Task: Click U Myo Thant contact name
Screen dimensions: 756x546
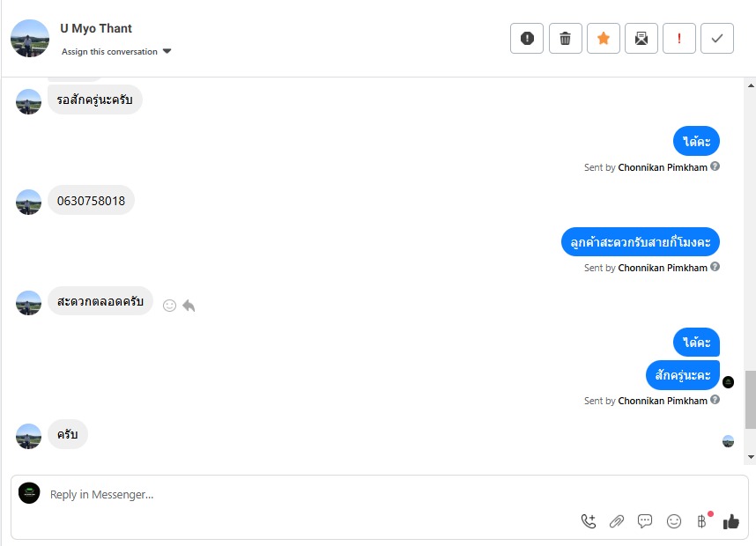Action: point(96,28)
